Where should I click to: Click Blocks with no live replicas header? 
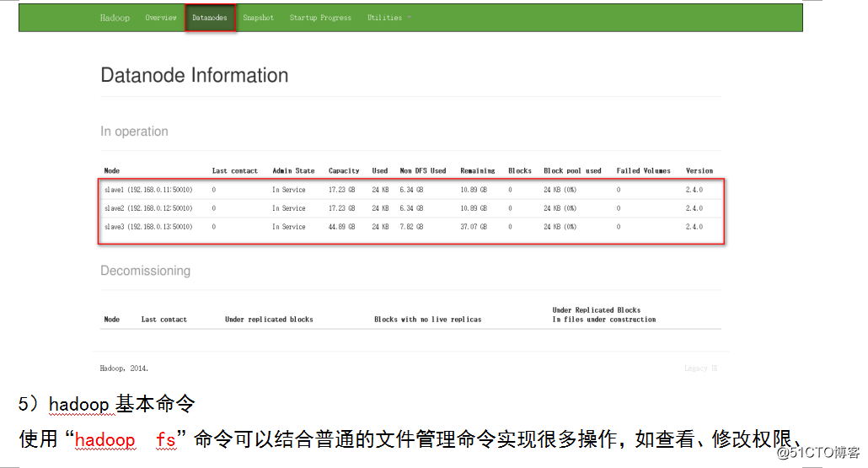[428, 320]
